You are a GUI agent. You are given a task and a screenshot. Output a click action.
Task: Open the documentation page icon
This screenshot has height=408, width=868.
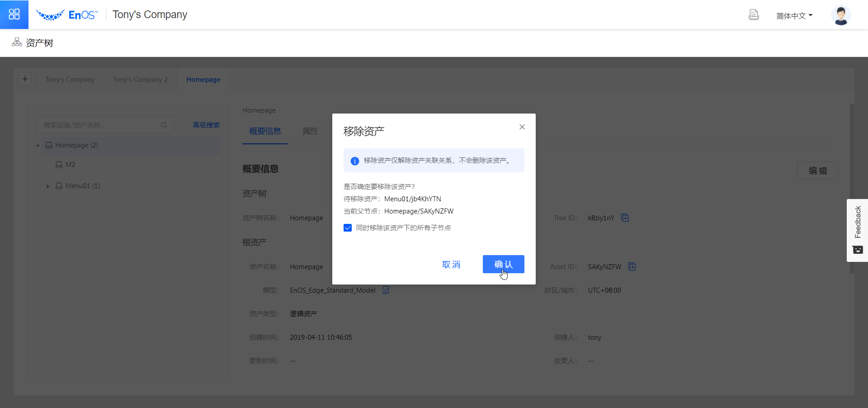tap(754, 15)
